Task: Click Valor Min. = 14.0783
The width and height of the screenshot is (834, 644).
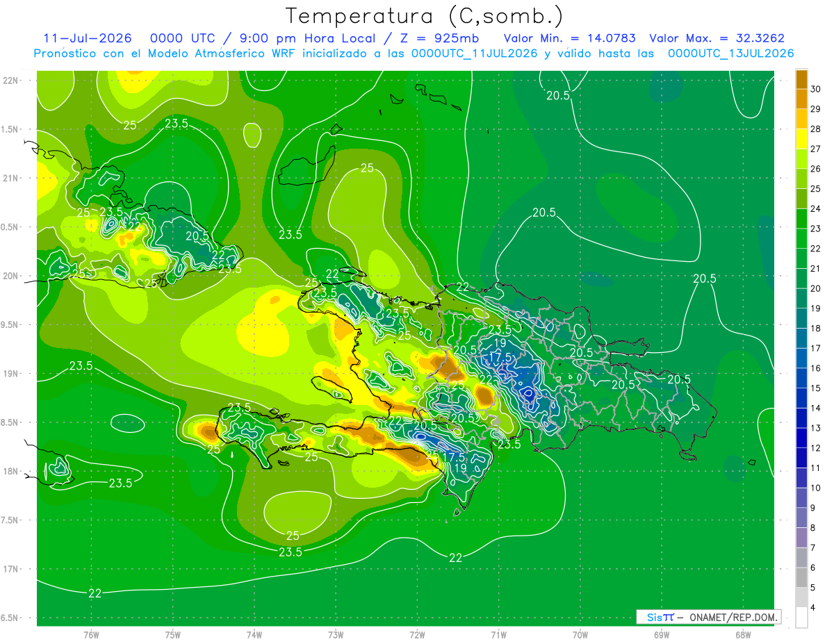Action: click(569, 38)
